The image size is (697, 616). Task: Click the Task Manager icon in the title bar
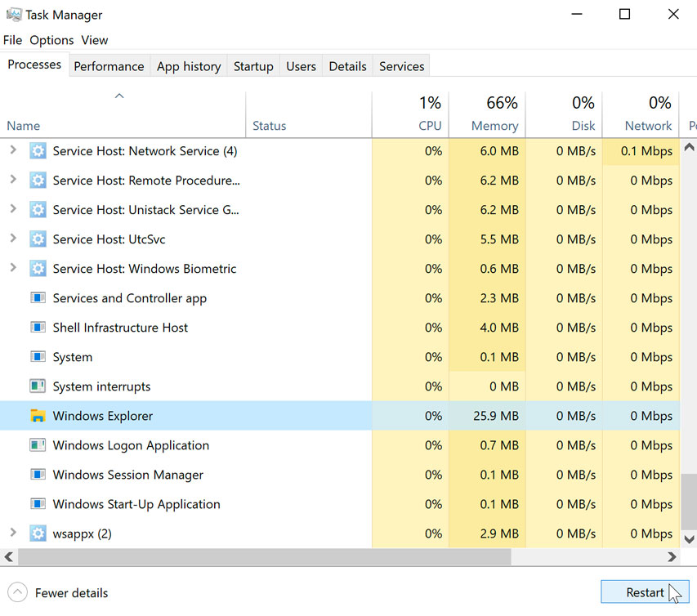13,14
